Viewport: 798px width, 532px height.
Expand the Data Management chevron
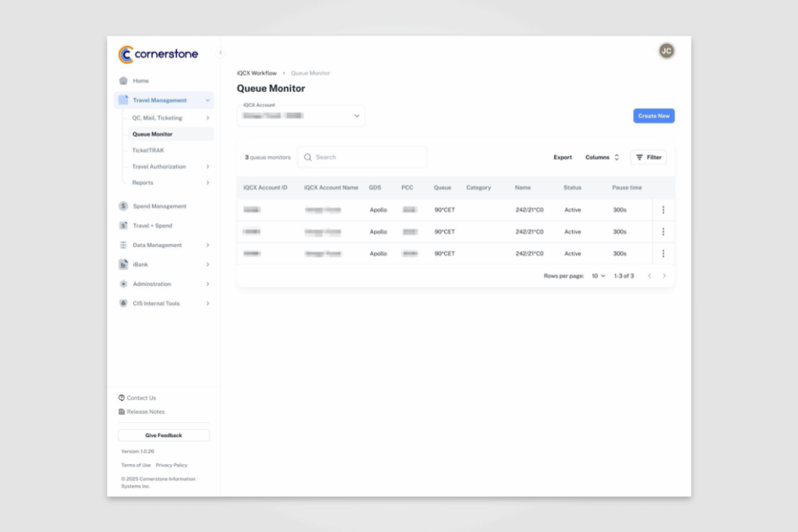[207, 245]
